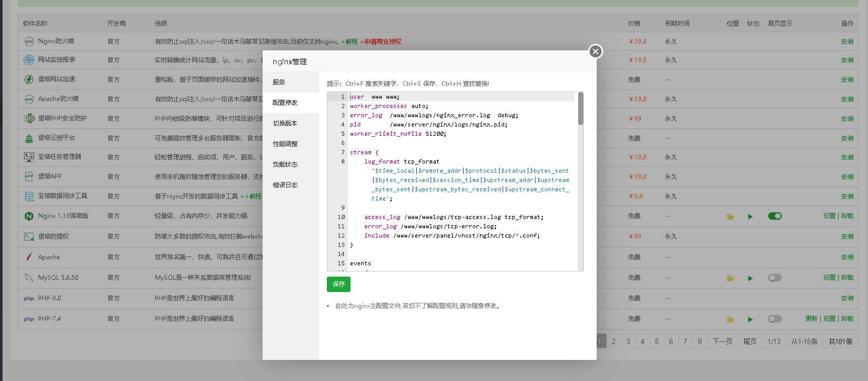
Task: Click 更新 for PHP-7.4
Action: (811, 319)
